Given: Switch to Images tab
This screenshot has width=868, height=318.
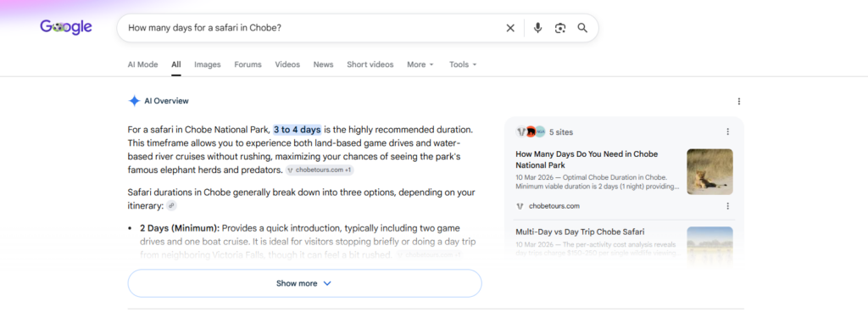Looking at the screenshot, I should click(x=208, y=64).
